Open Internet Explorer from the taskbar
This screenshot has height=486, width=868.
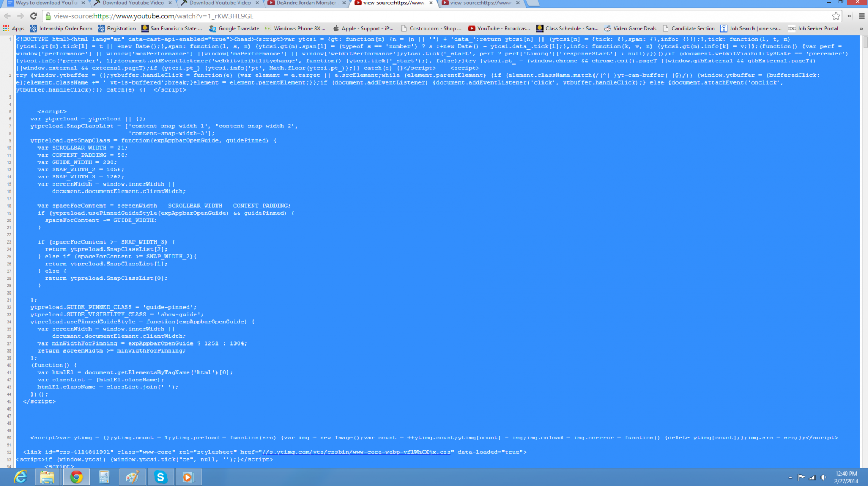click(20, 477)
